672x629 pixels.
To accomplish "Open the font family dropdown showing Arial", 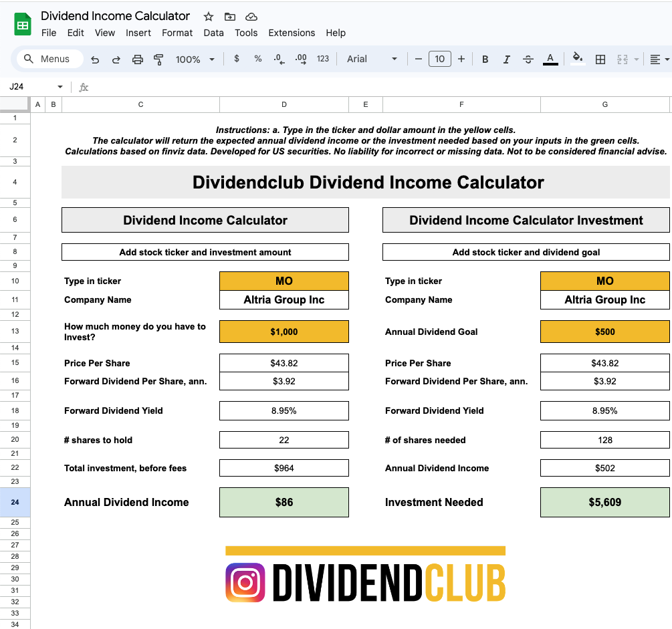I will tap(372, 59).
